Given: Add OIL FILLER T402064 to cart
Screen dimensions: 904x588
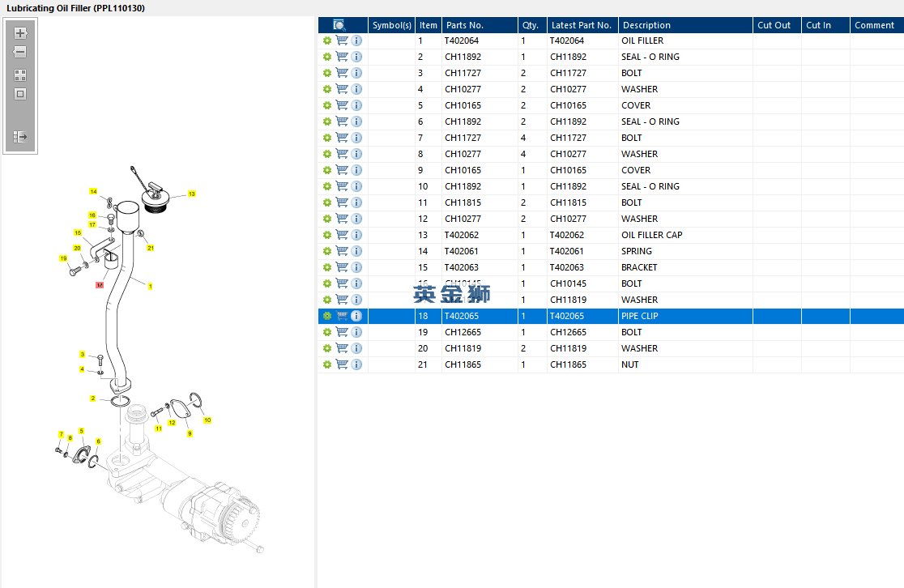Looking at the screenshot, I should pos(342,40).
